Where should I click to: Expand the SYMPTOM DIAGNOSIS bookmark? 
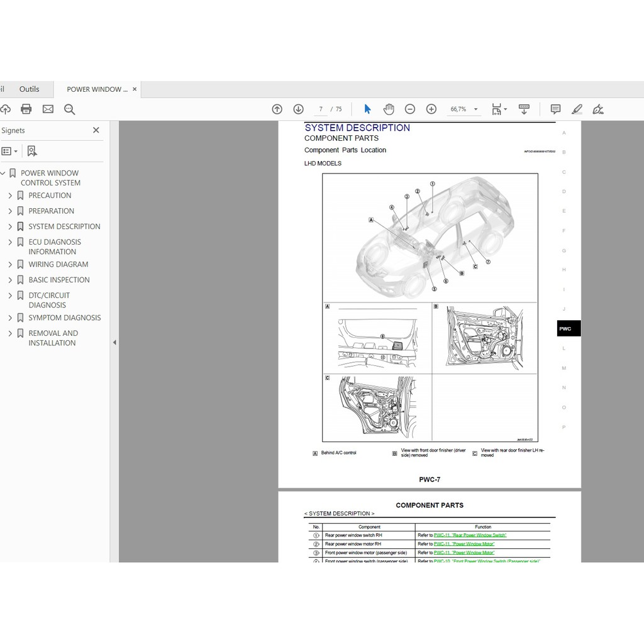point(10,318)
